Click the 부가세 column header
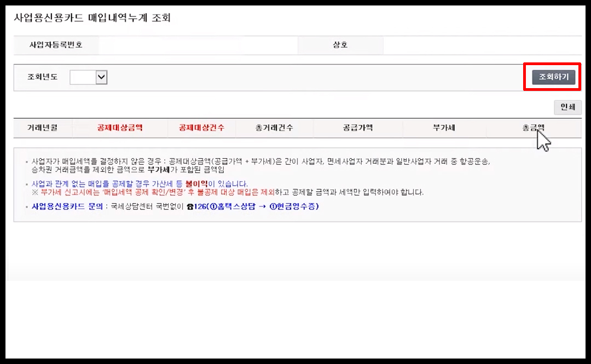 pyautogui.click(x=444, y=128)
